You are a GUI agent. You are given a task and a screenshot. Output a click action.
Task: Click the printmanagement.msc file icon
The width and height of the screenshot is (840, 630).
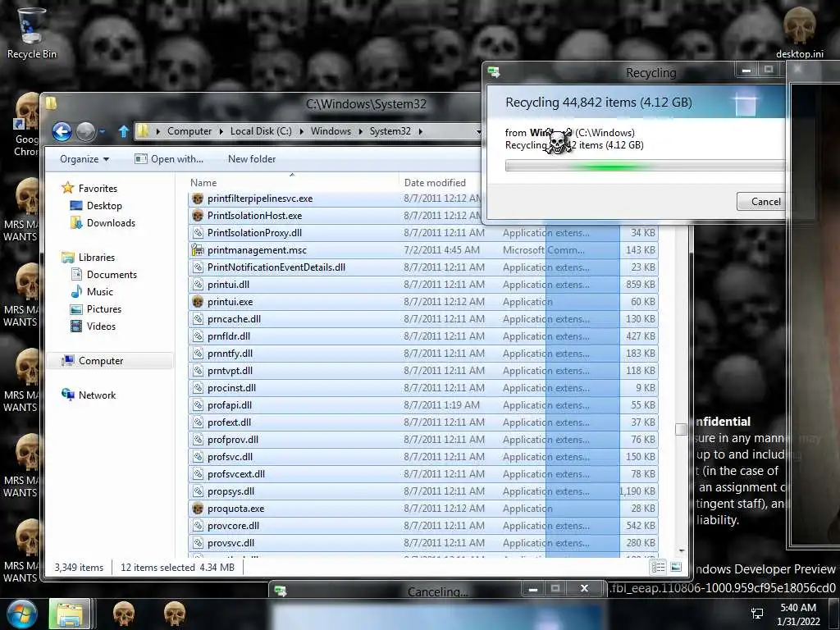pos(198,250)
